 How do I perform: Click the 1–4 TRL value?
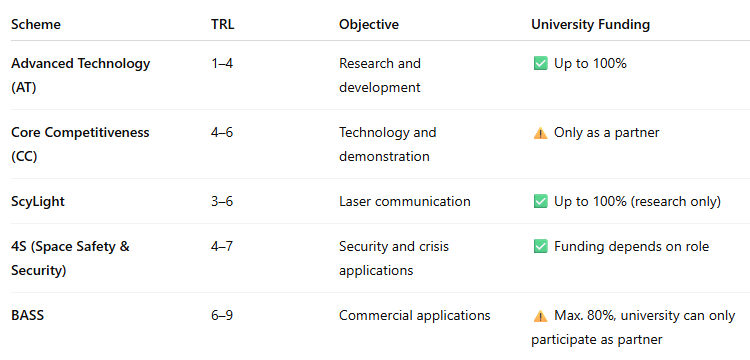pyautogui.click(x=222, y=63)
